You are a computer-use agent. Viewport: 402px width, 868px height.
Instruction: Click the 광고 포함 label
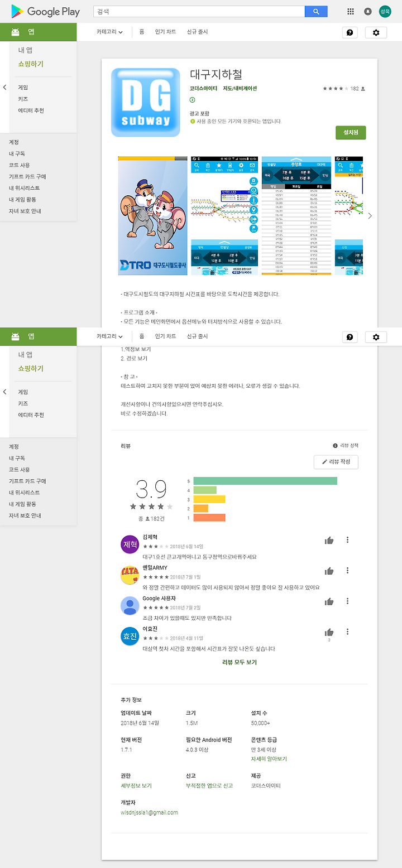pos(200,114)
